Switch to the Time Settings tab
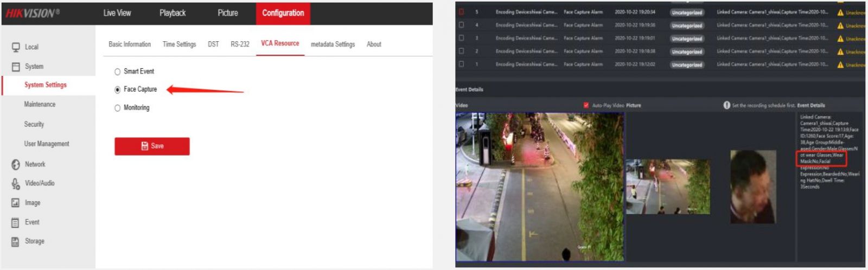This screenshot has width=868, height=270. pos(179,44)
